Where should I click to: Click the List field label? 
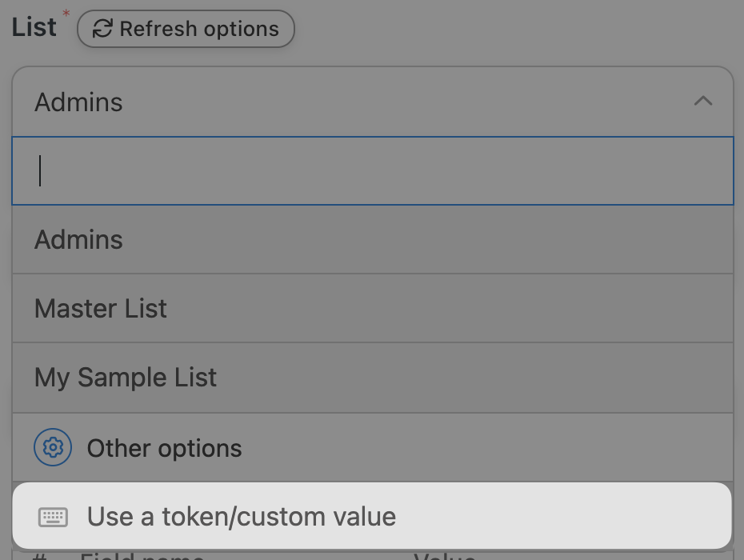point(34,27)
